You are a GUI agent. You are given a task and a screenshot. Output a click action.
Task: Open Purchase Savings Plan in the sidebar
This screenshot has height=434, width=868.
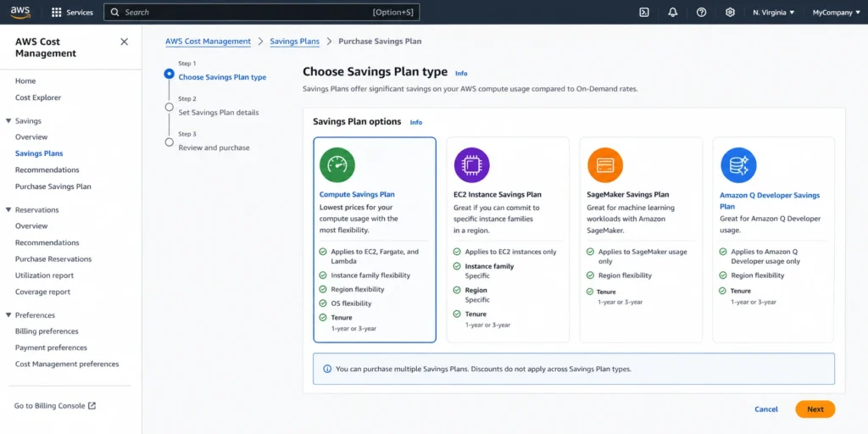pos(53,186)
